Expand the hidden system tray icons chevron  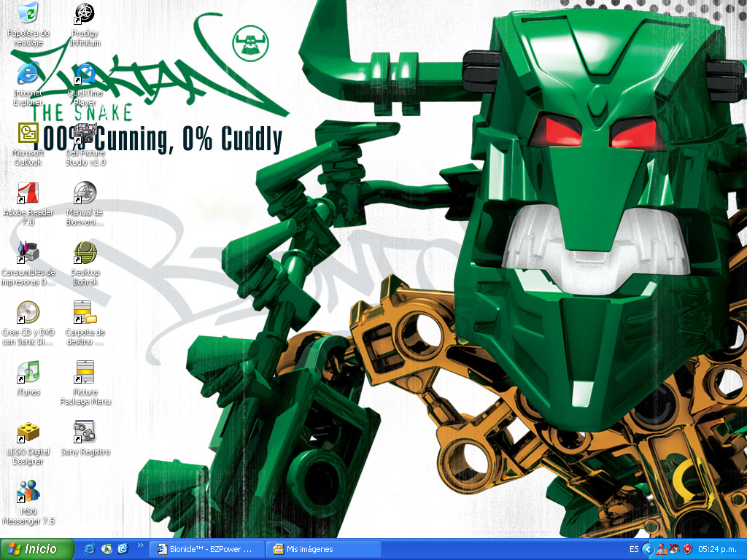click(647, 549)
